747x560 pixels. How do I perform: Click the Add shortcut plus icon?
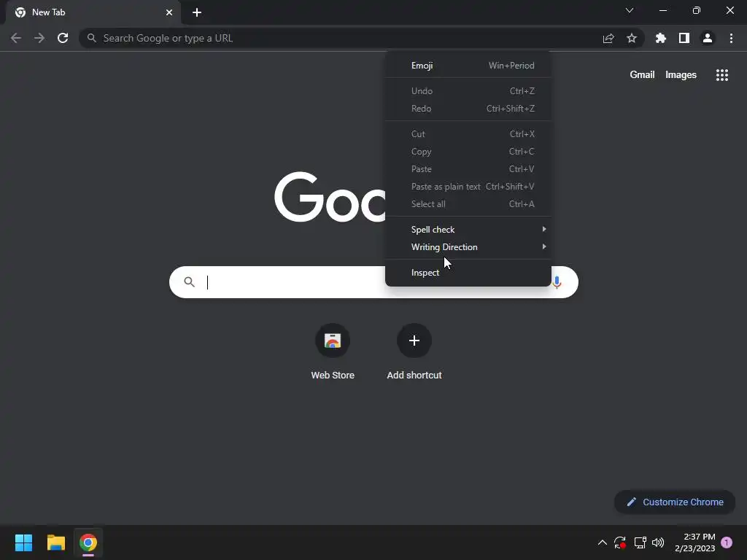click(414, 341)
